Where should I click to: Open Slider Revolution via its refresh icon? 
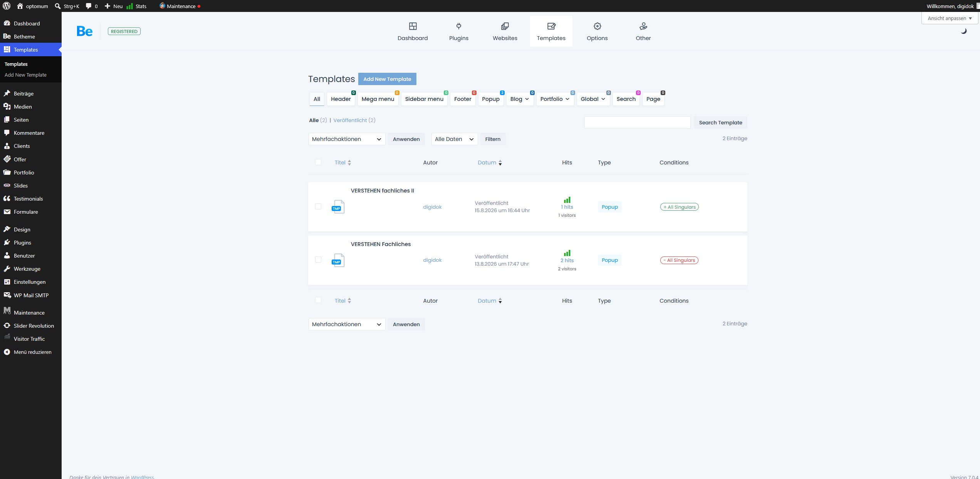click(x=7, y=325)
